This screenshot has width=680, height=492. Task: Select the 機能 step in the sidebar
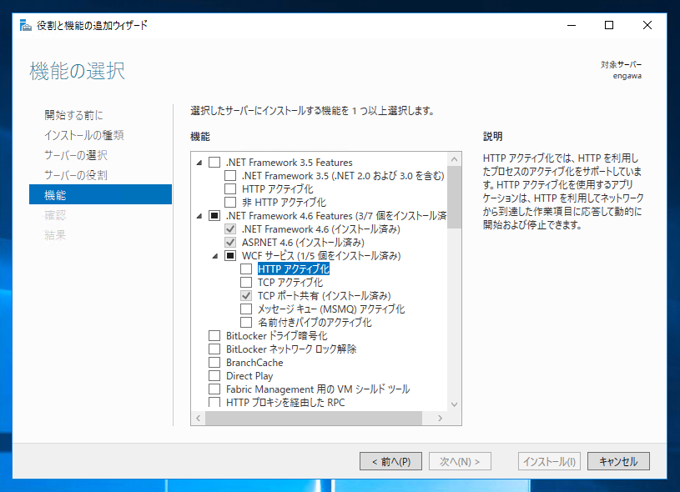coord(100,194)
